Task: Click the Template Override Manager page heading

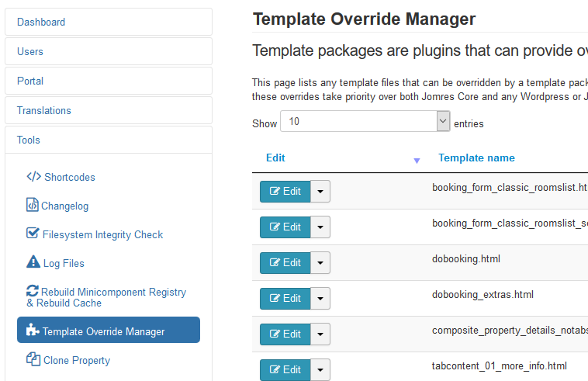Action: (364, 19)
